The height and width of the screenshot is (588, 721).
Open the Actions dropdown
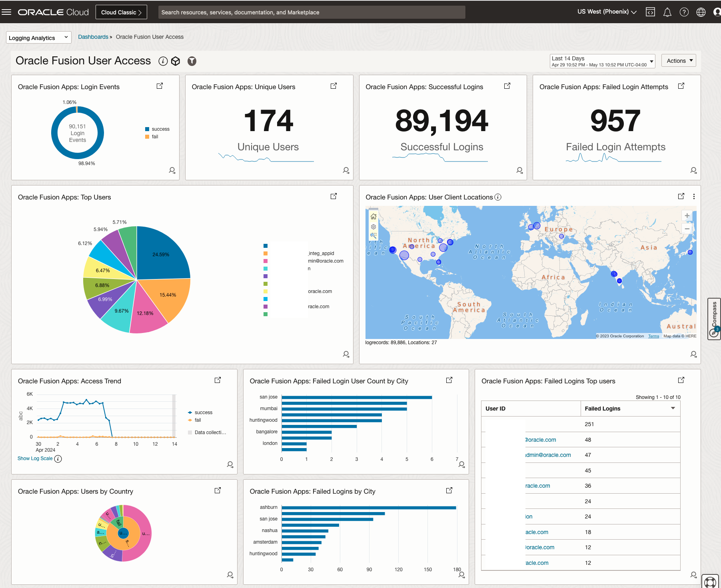coord(679,60)
